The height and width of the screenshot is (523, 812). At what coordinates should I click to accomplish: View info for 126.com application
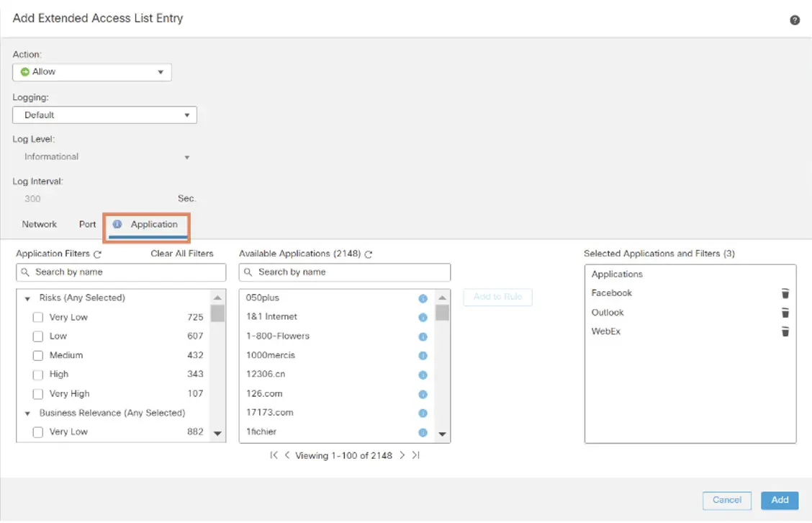(x=423, y=393)
